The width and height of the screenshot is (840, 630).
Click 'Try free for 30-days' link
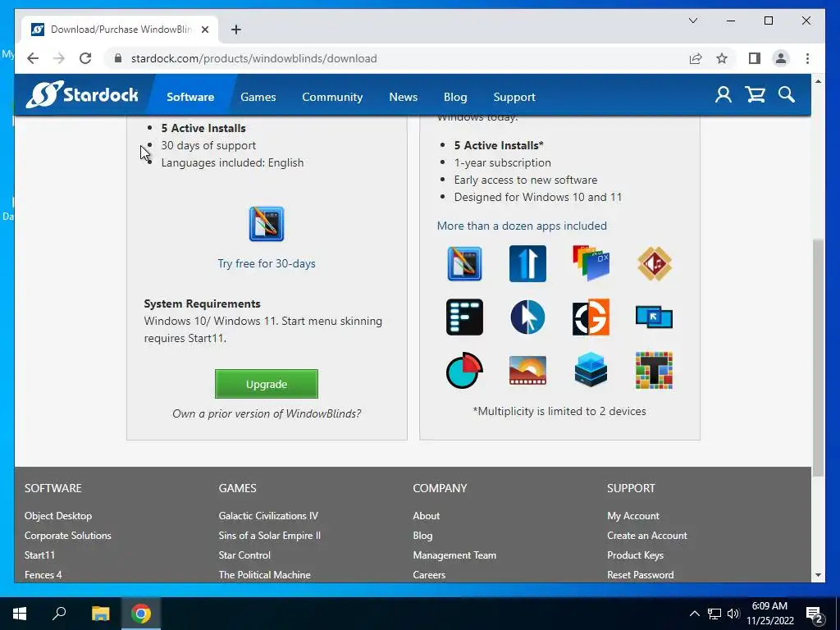tap(267, 263)
